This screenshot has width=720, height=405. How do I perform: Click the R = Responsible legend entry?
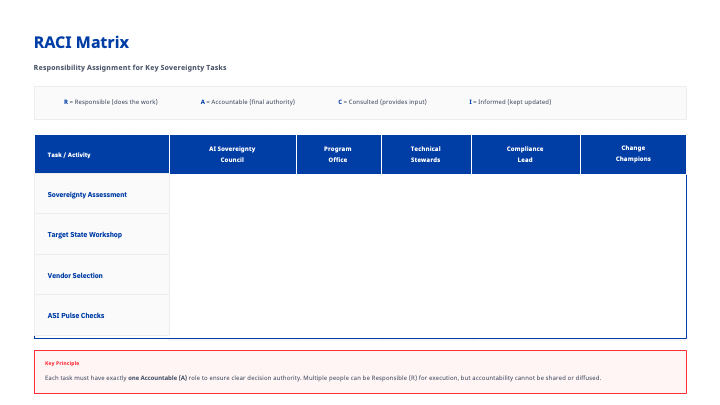(110, 102)
